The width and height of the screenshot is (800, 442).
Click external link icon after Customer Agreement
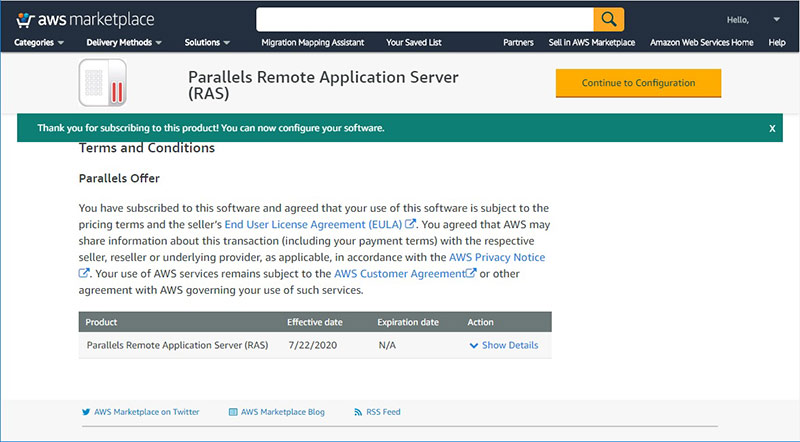[x=471, y=273]
